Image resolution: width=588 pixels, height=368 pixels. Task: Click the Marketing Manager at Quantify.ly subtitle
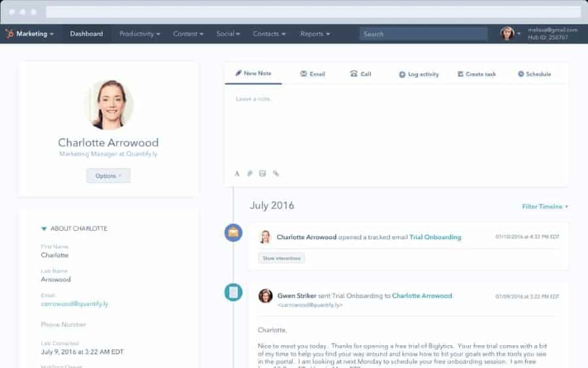click(108, 154)
